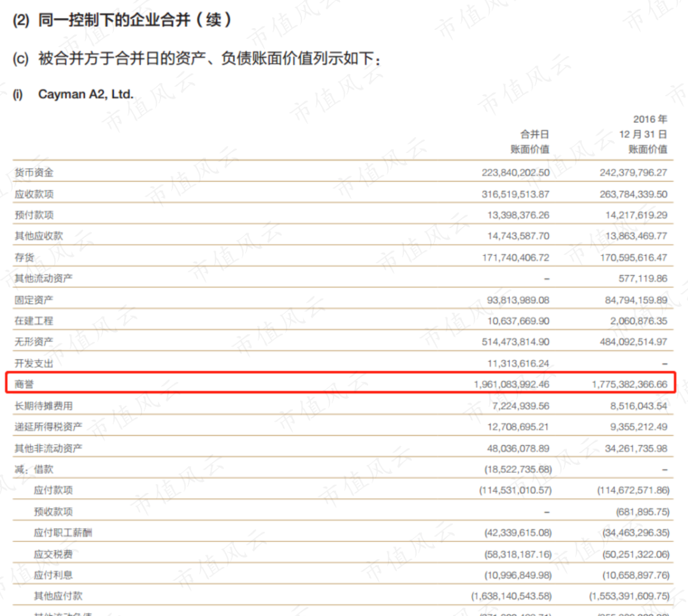The width and height of the screenshot is (688, 616).
Task: Click the value 7,224,939.56
Action: [x=521, y=406]
